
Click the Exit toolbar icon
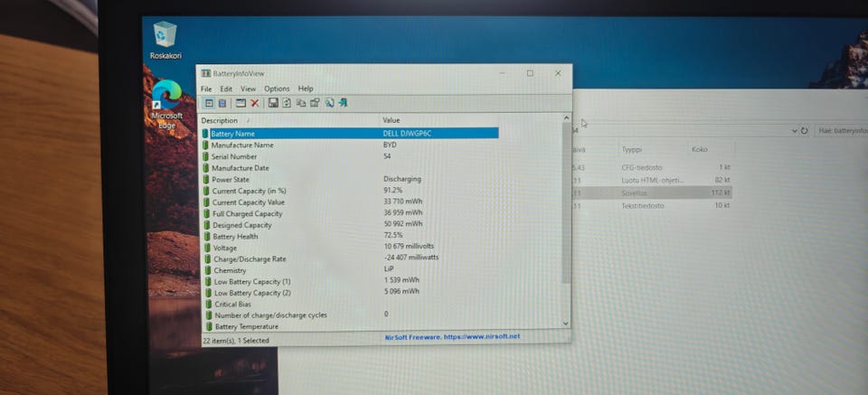point(344,103)
